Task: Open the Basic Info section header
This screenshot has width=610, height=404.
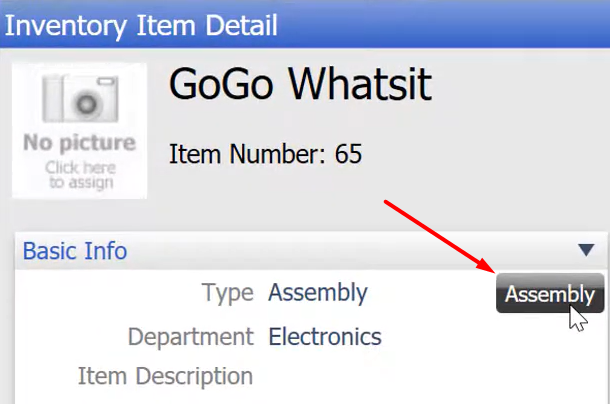Action: tap(75, 251)
